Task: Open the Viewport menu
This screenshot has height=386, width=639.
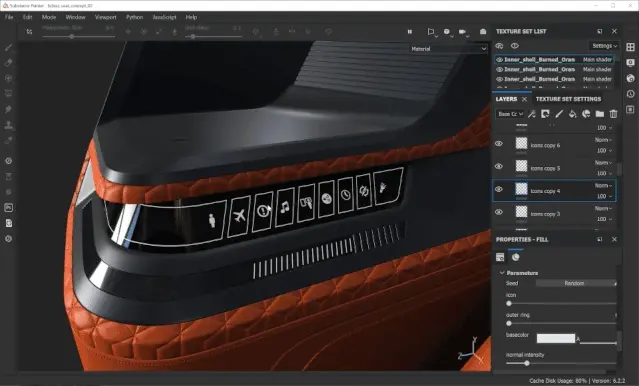Action: tap(106, 17)
